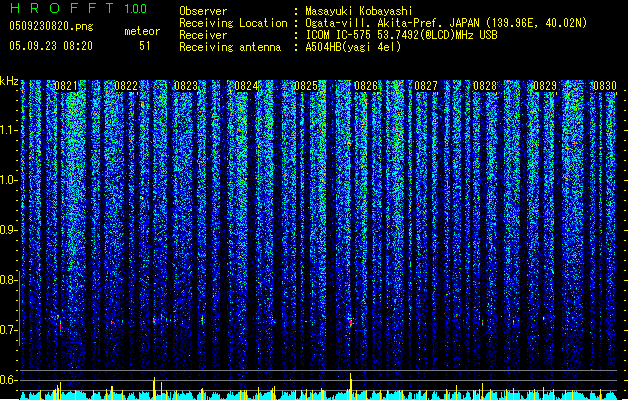629x400 pixels.
Task: Click the 0828 time marker
Action: click(485, 86)
